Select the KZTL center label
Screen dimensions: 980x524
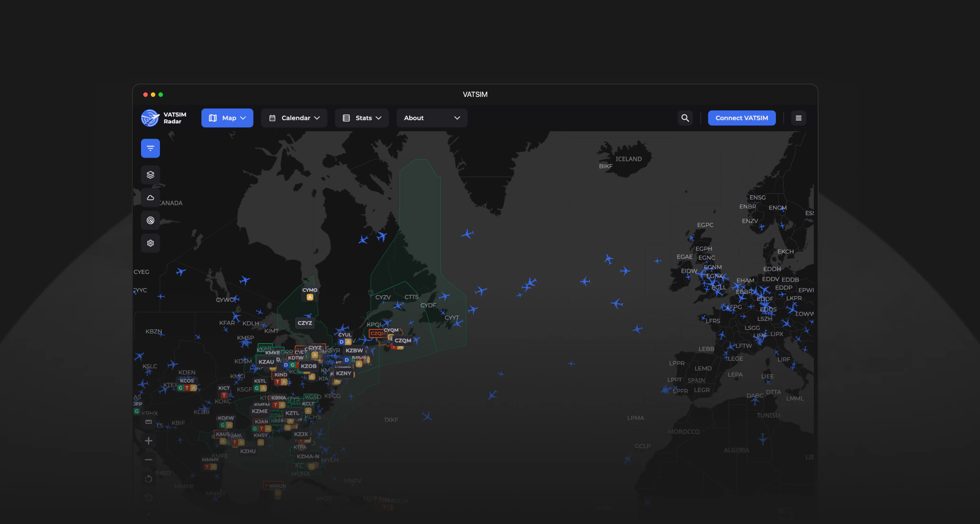click(x=292, y=413)
